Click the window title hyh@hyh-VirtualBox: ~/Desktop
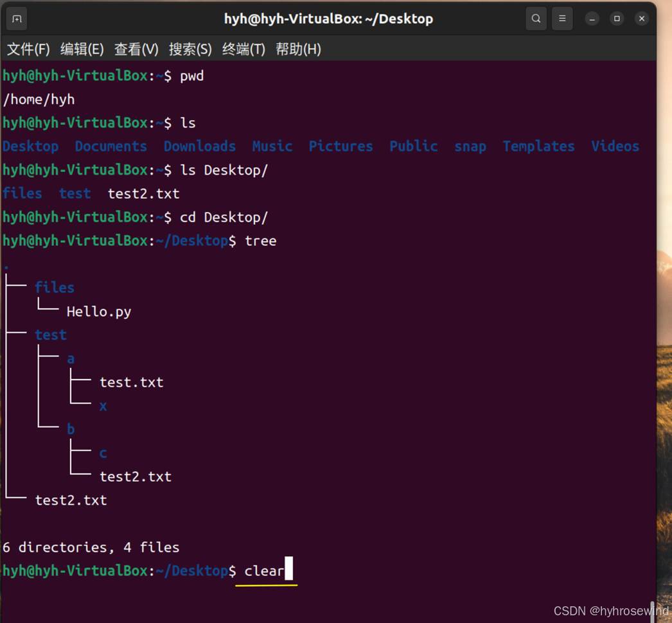The height and width of the screenshot is (623, 672). (x=329, y=19)
